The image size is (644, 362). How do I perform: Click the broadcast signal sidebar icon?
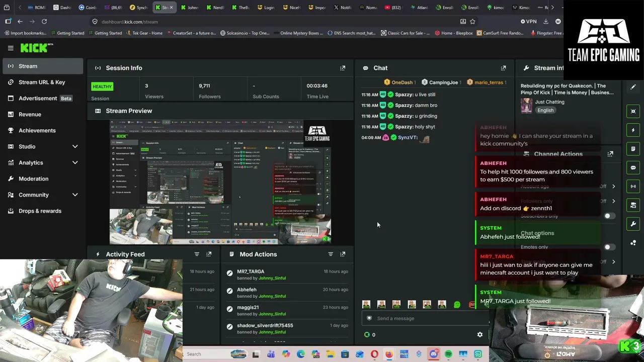[633, 186]
